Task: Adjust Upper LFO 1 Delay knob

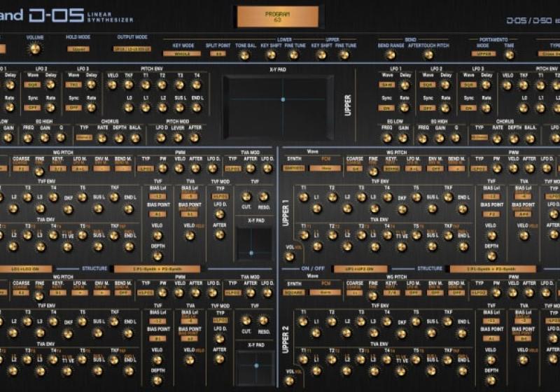Action: 405,85
